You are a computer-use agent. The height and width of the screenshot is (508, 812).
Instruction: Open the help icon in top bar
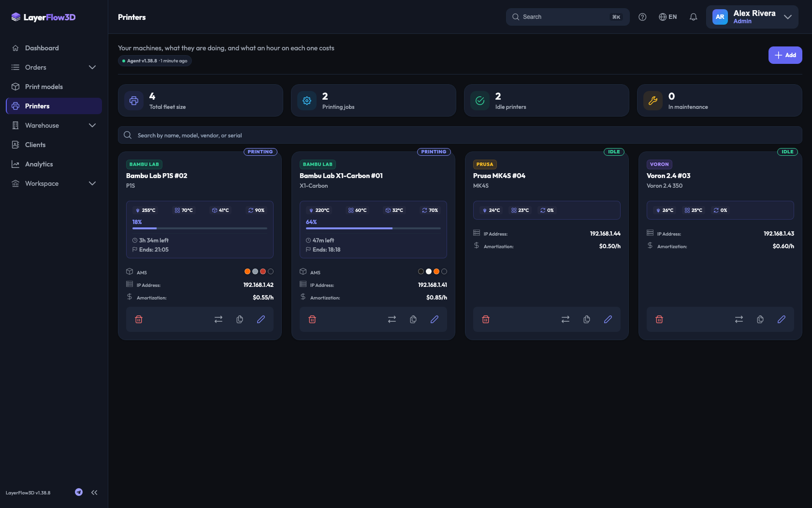coord(642,17)
